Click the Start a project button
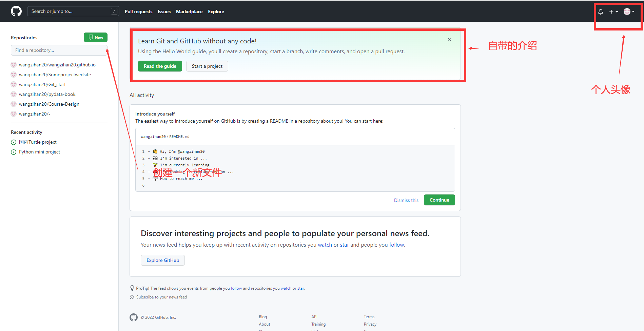This screenshot has width=644, height=331. coord(207,66)
